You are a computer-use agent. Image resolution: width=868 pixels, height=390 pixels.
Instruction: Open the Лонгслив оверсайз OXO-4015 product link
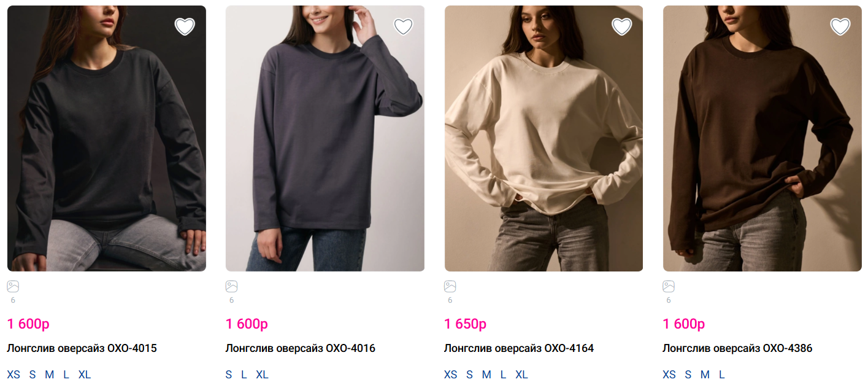click(x=82, y=348)
